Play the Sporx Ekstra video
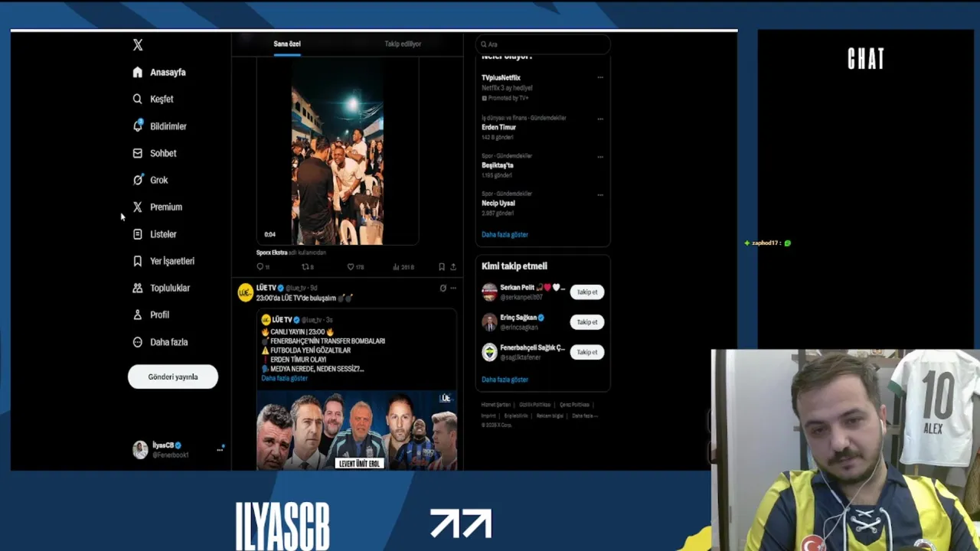Screen dimensions: 980x551 pos(337,153)
